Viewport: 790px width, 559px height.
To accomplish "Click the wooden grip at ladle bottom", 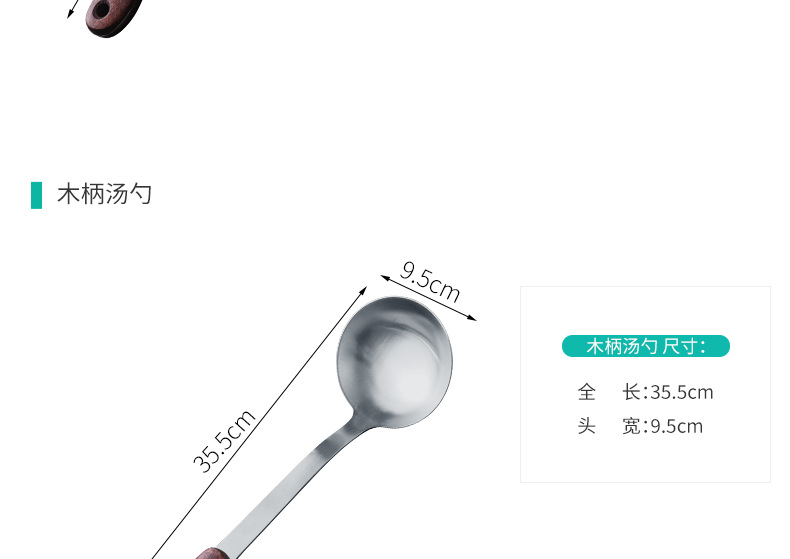I will tap(212, 553).
